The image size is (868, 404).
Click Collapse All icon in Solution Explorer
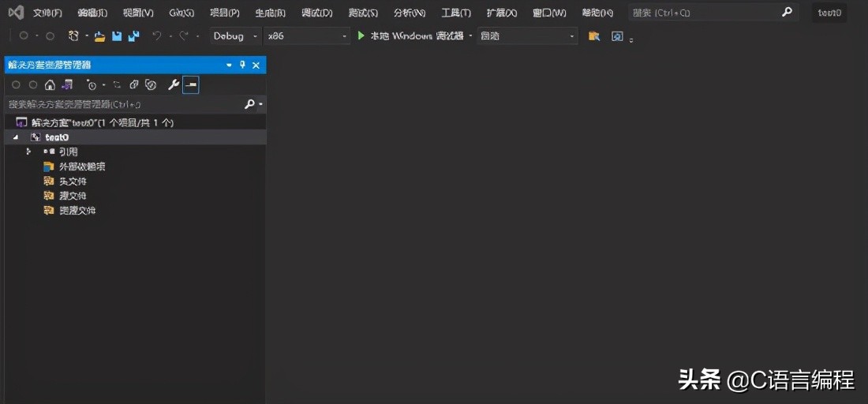tap(133, 84)
